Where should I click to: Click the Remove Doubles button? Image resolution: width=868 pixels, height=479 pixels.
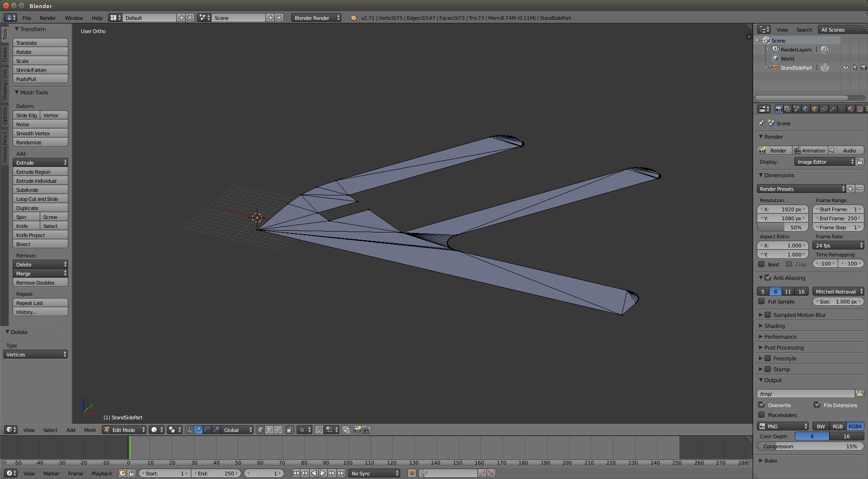40,282
